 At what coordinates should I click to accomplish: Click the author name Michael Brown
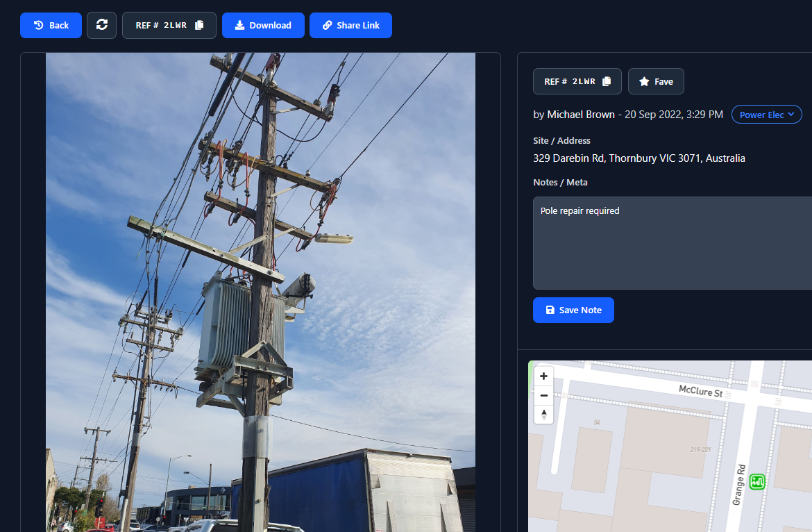coord(580,115)
